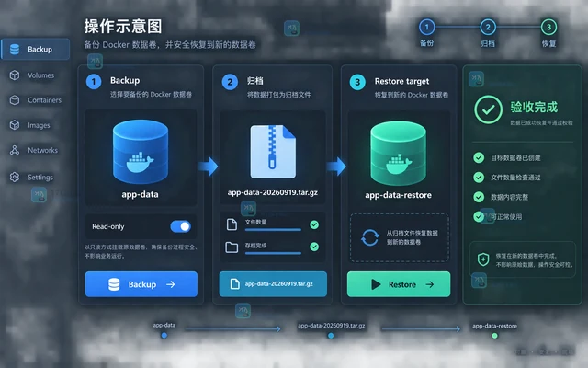Click the blue Backup button
The image size is (588, 368).
point(141,284)
